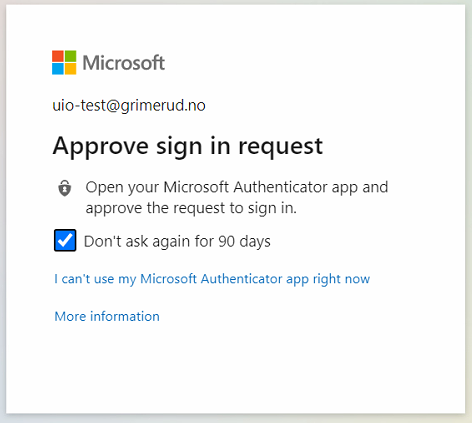The height and width of the screenshot is (423, 472).
Task: Toggle the 90 days remember checkbox
Action: coord(65,240)
